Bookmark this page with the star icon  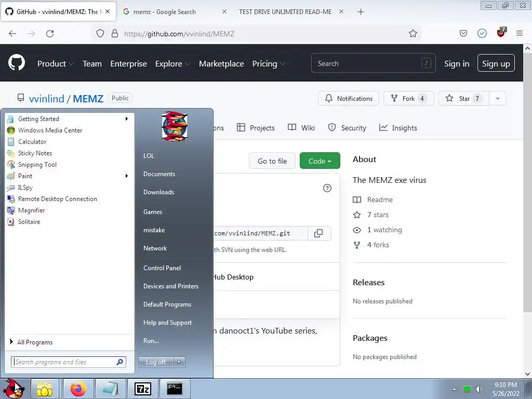(x=413, y=34)
